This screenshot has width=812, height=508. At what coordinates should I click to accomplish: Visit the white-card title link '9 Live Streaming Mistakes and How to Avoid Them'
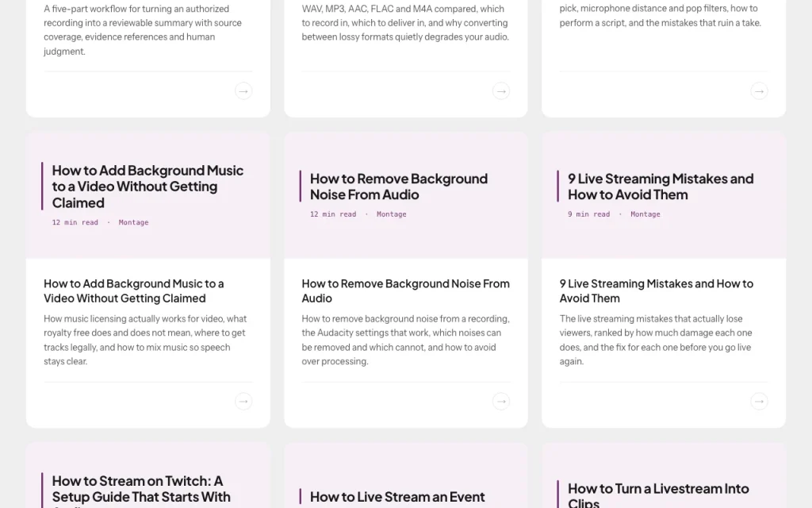(656, 291)
